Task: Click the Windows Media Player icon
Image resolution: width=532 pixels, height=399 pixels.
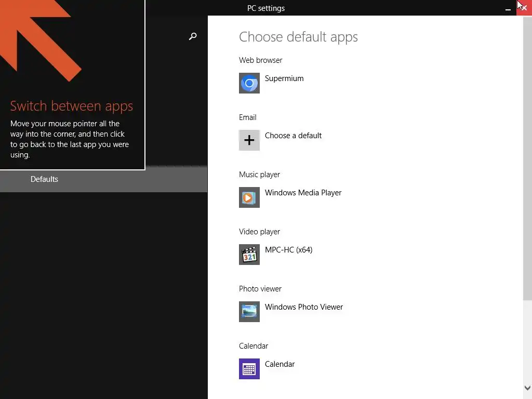Action: (249, 197)
